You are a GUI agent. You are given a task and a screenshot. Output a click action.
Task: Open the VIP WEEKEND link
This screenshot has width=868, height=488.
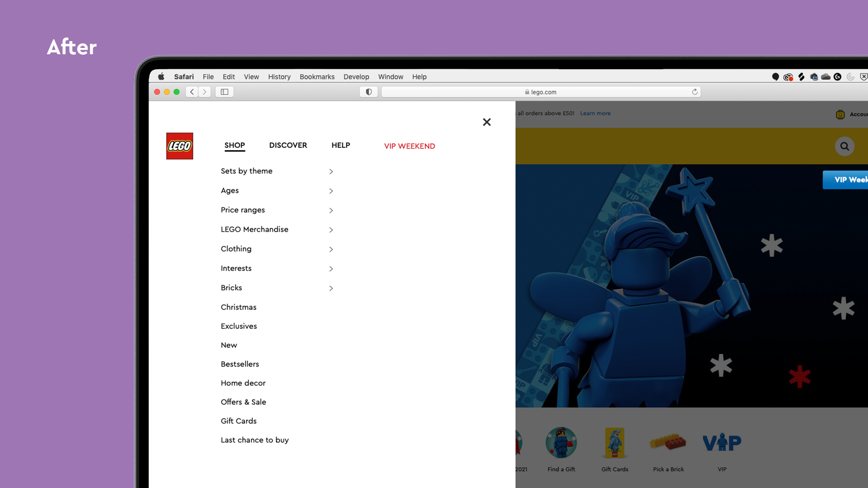[410, 146]
